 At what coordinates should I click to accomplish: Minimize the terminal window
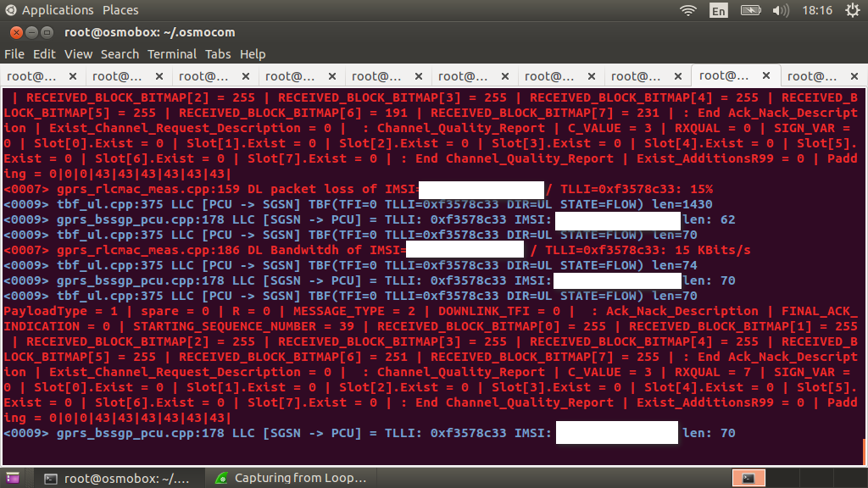tap(31, 33)
